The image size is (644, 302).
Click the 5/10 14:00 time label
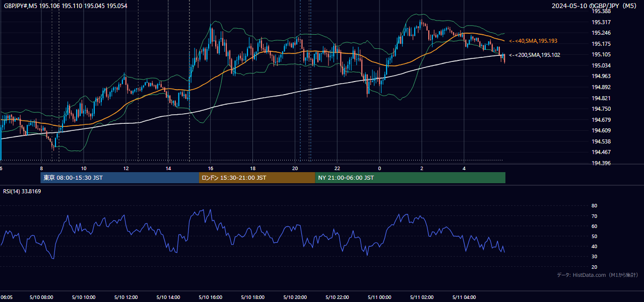tap(168, 297)
